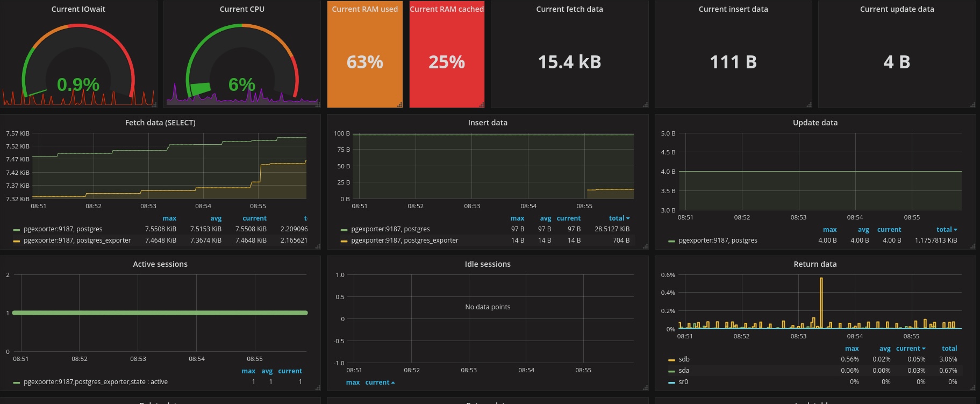
Task: Sort Fetch data legend by avg
Action: 216,218
